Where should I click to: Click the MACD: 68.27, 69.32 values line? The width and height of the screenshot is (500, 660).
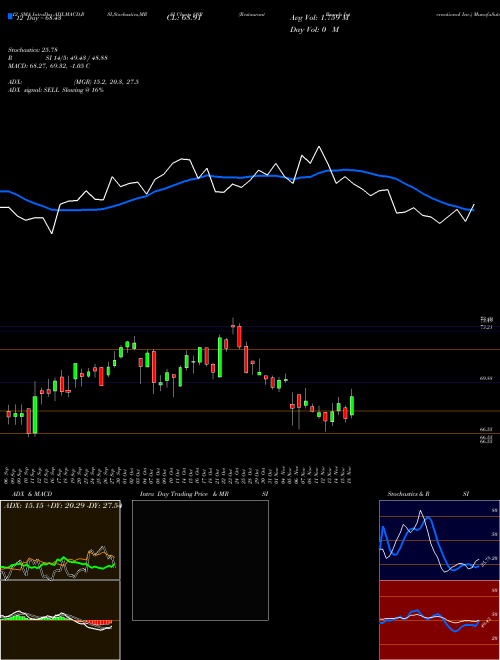pos(49,66)
